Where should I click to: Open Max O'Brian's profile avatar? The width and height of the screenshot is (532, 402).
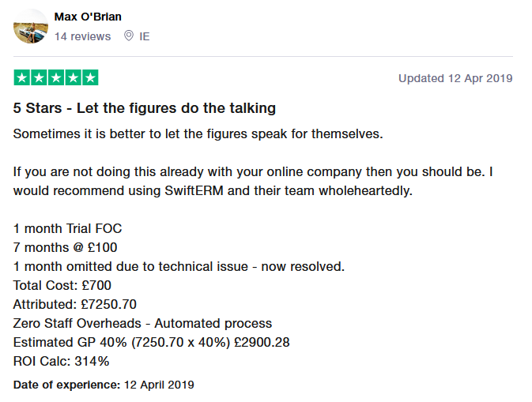pyautogui.click(x=31, y=26)
